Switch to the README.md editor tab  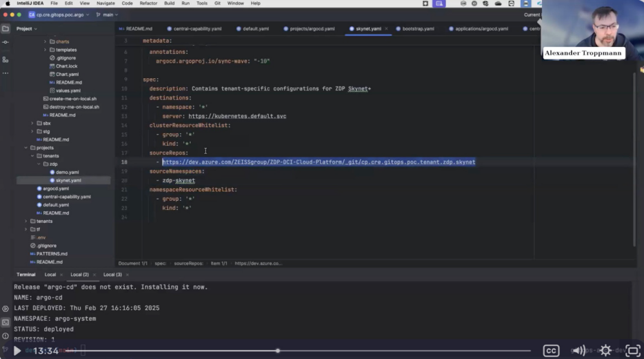tap(136, 29)
